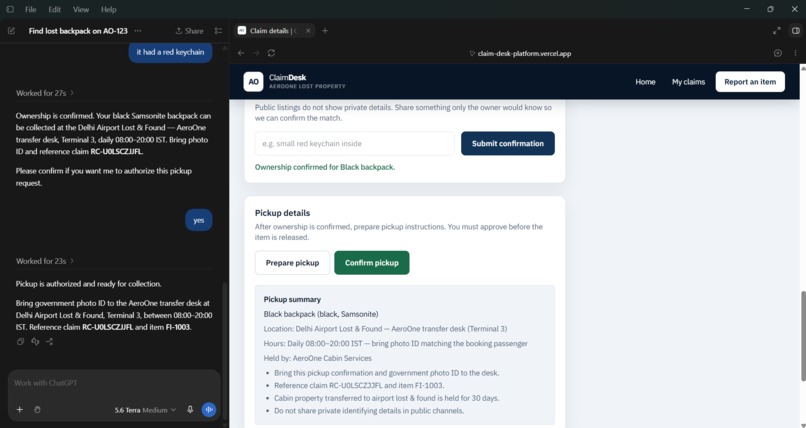This screenshot has height=428, width=806.
Task: Share the last response via branch icon
Action: pyautogui.click(x=49, y=341)
